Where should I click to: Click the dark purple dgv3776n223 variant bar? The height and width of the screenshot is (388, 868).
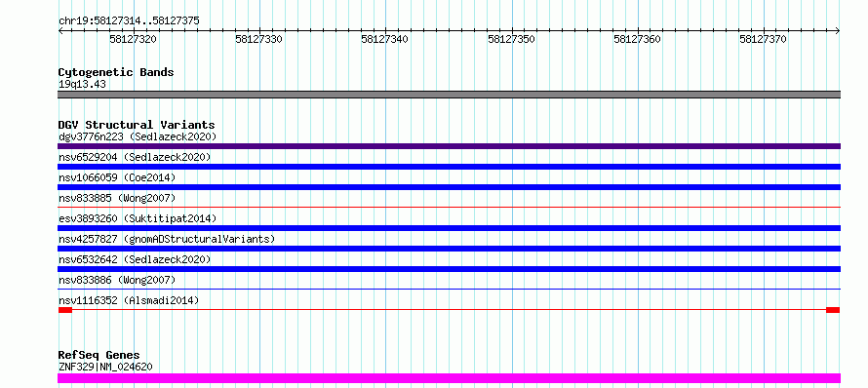click(449, 146)
